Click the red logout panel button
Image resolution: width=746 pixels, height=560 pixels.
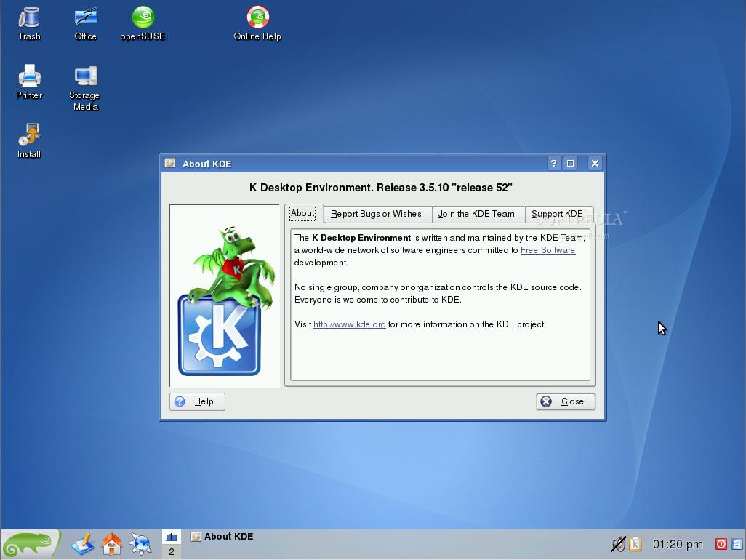tap(721, 544)
